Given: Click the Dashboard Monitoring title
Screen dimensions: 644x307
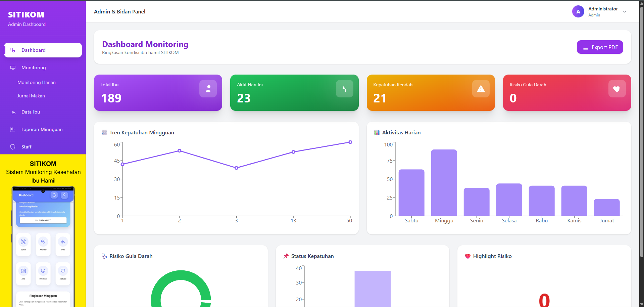Looking at the screenshot, I should coord(145,44).
